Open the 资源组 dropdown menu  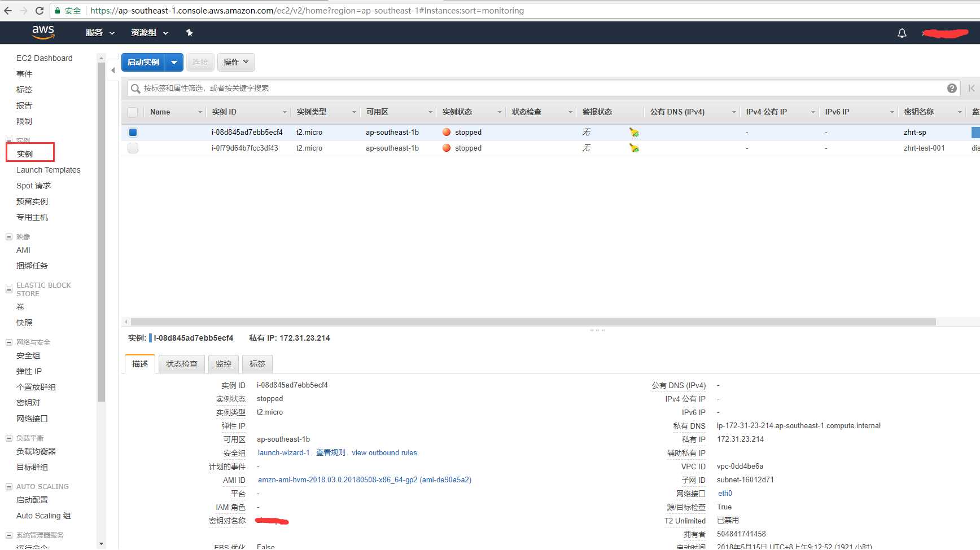pyautogui.click(x=150, y=33)
